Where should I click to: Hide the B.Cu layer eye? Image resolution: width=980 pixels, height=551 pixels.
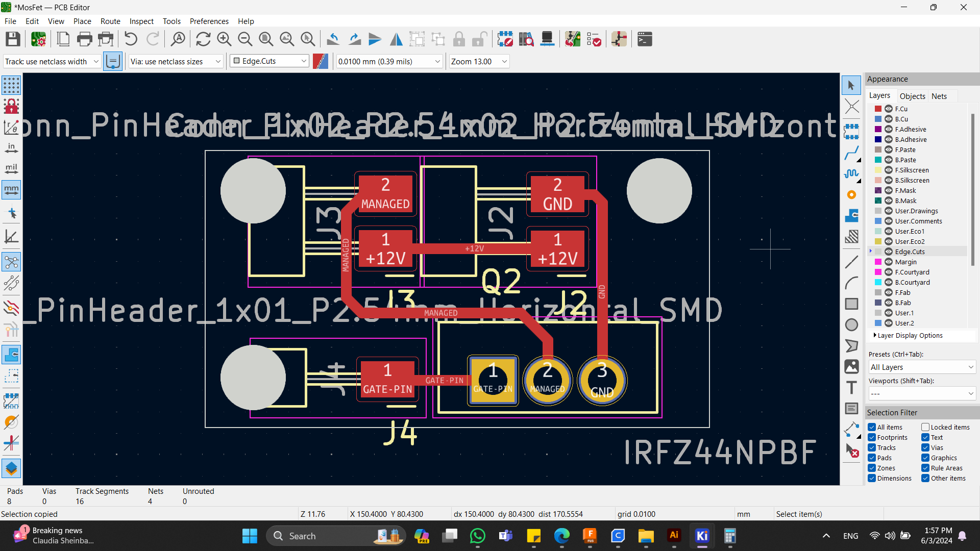coord(889,119)
